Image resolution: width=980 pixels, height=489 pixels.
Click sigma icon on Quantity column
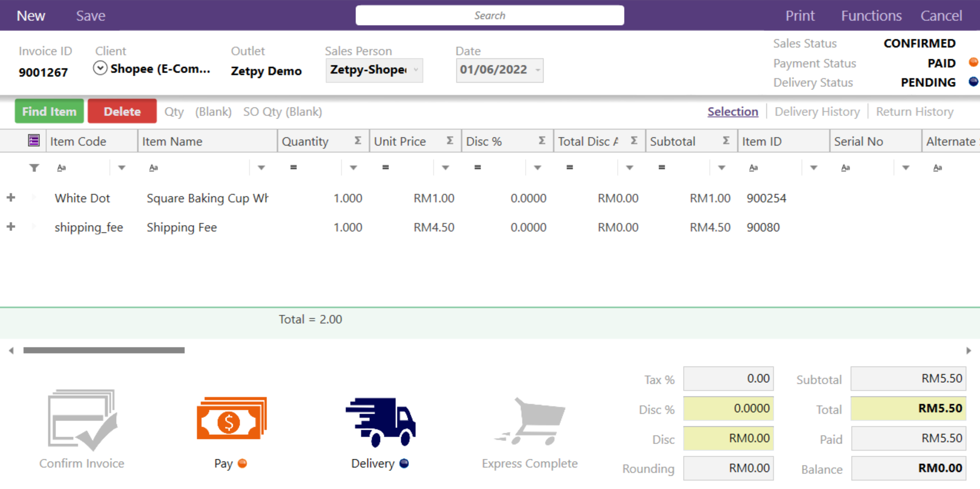tap(358, 141)
